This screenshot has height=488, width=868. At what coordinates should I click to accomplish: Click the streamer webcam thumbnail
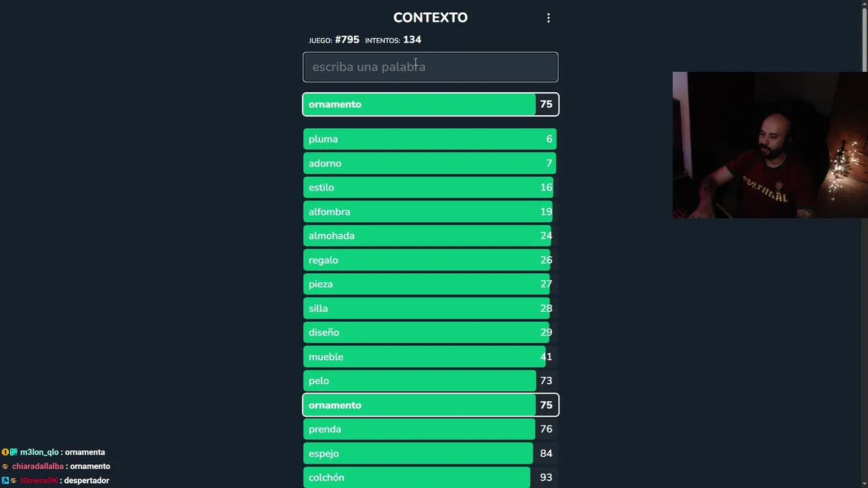click(x=770, y=145)
